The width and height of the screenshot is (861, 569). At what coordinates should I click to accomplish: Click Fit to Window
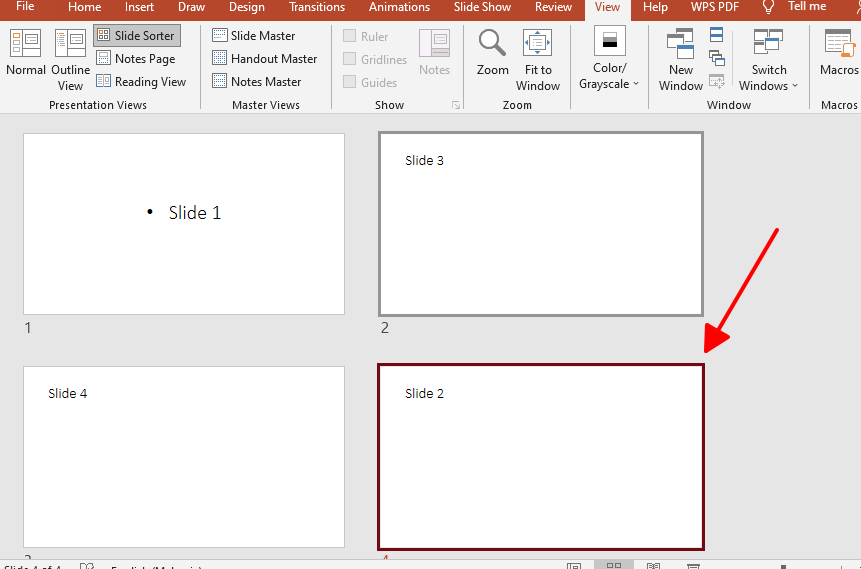click(538, 59)
